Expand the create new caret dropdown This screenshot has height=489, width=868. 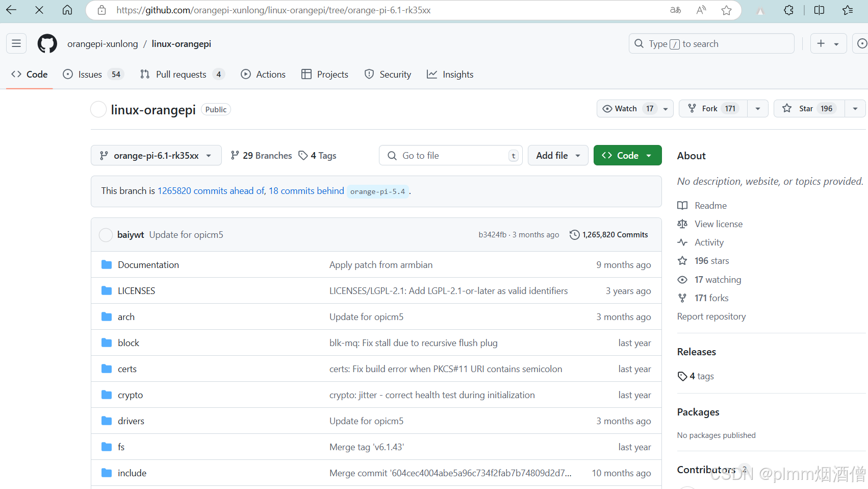point(836,44)
